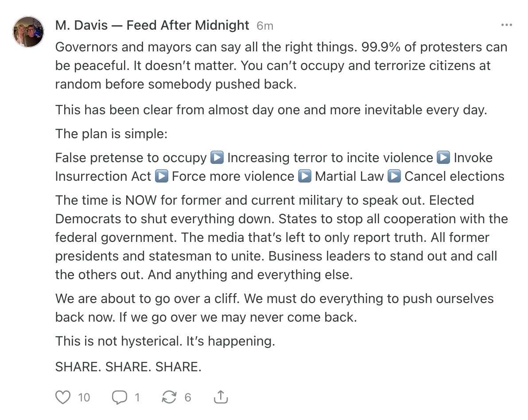Image resolution: width=528 pixels, height=420 pixels.
Task: Click the 6m post timestamp
Action: point(265,26)
